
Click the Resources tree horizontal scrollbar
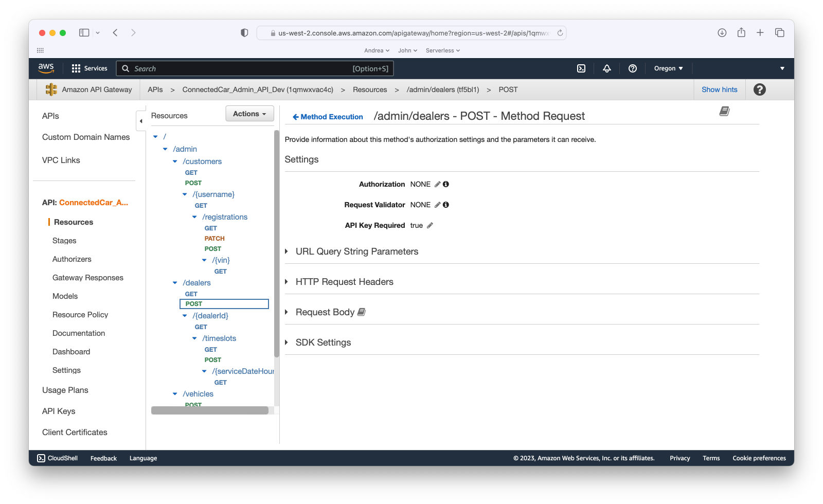coord(210,410)
